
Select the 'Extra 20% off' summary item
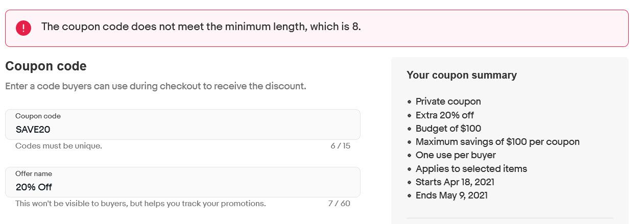(444, 115)
